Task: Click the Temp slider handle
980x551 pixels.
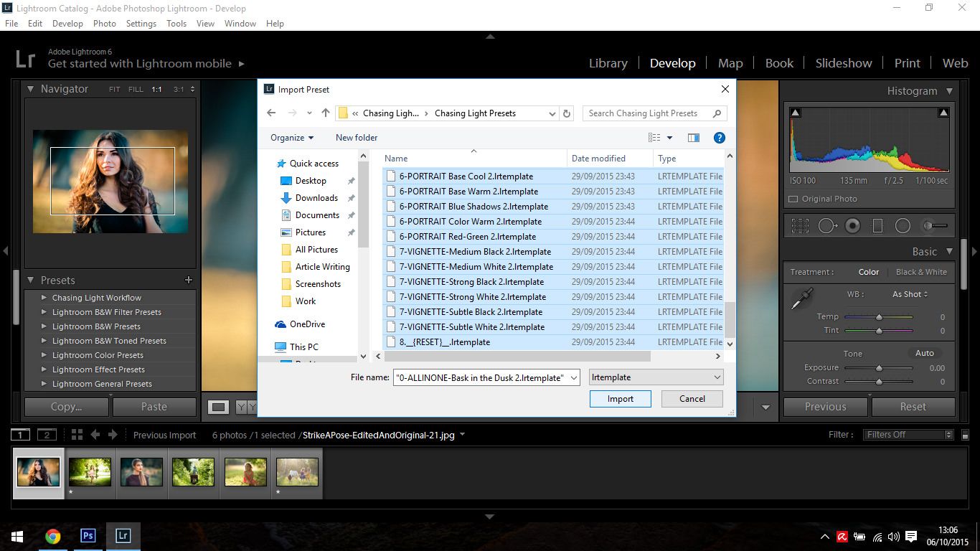Action: [x=879, y=316]
